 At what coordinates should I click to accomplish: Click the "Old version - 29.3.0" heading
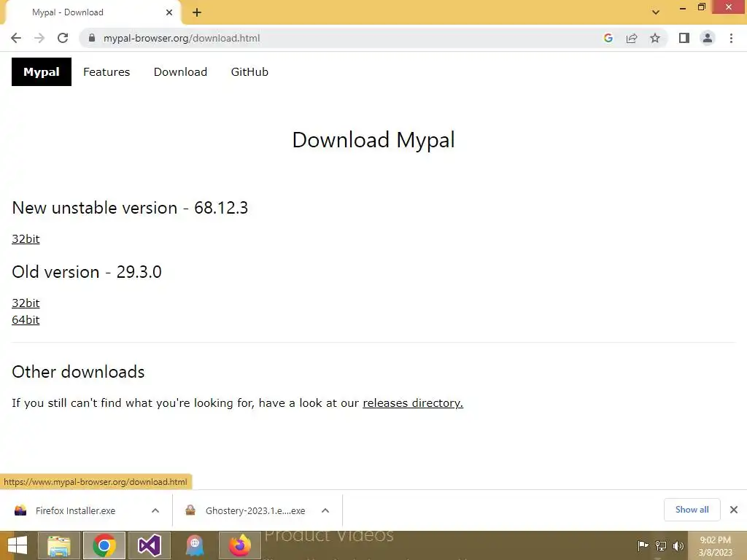(87, 272)
